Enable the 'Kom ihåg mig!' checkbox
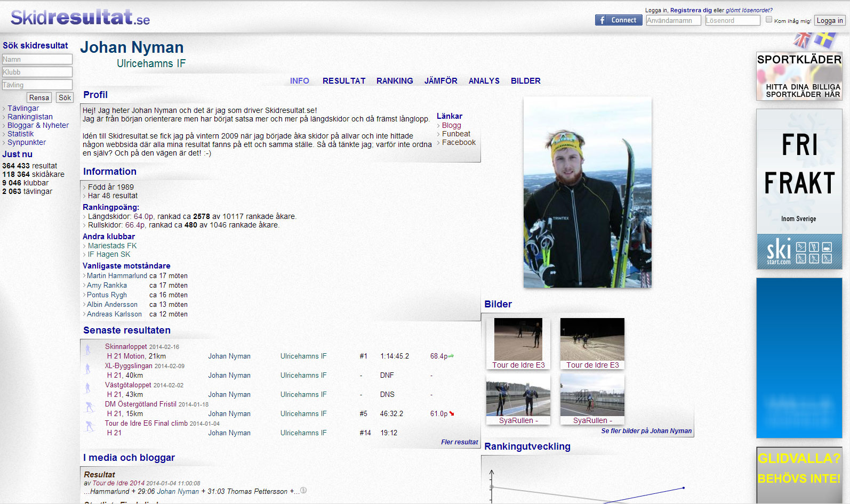Viewport: 850px width, 504px height. click(769, 20)
